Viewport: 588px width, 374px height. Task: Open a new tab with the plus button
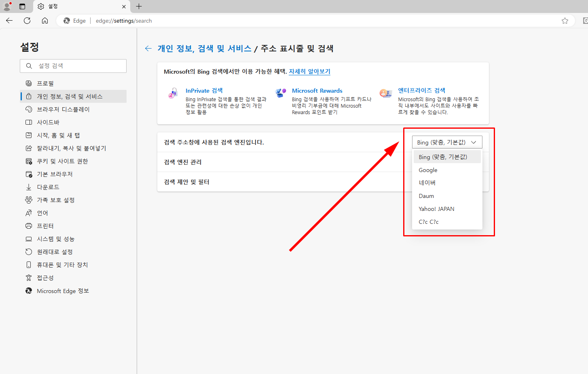point(139,6)
